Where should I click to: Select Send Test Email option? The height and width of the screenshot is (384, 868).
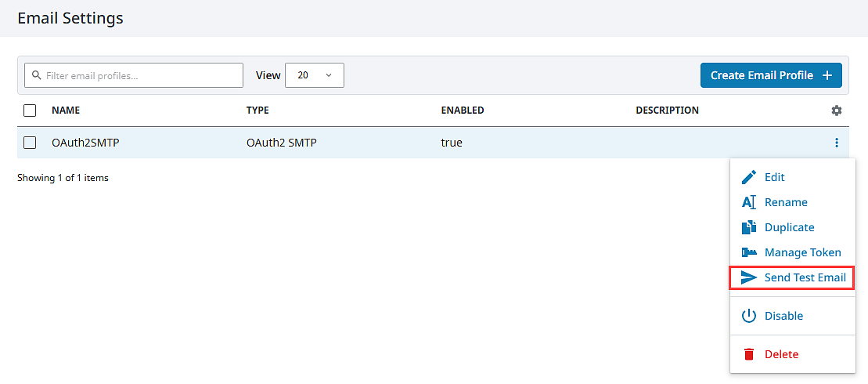click(791, 277)
